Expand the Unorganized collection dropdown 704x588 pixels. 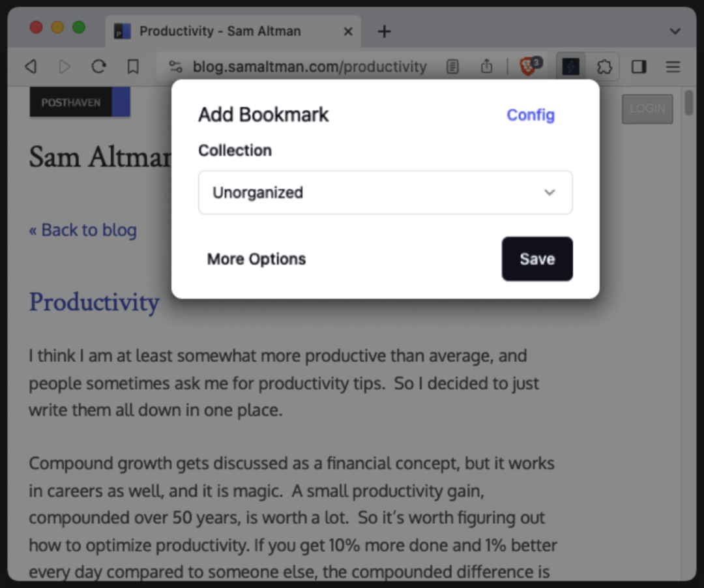[385, 192]
